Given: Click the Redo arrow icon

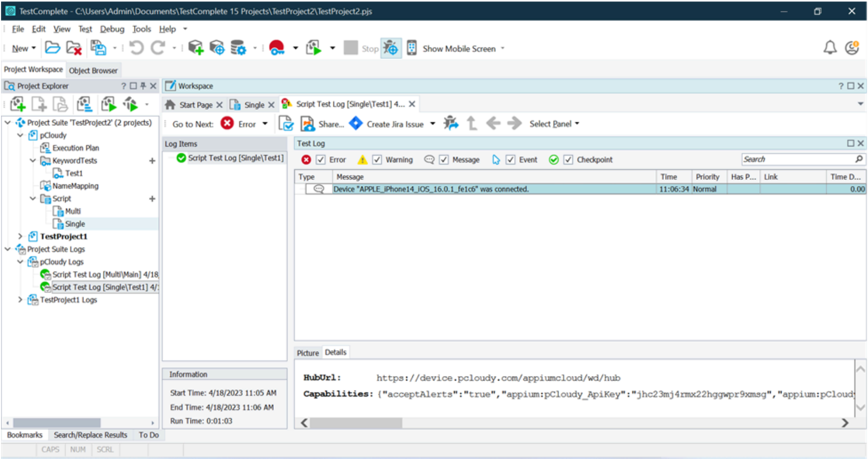Looking at the screenshot, I should [x=158, y=48].
